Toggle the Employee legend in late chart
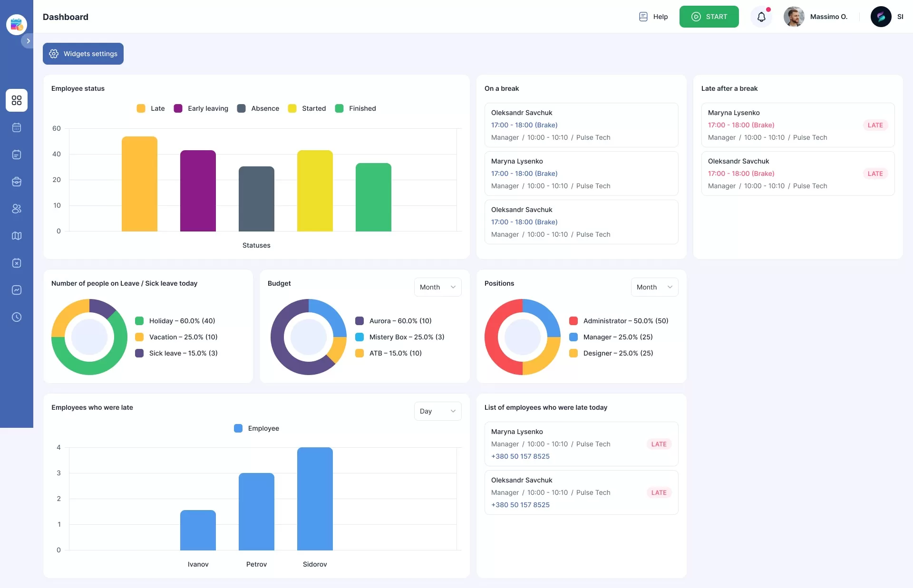 [256, 428]
